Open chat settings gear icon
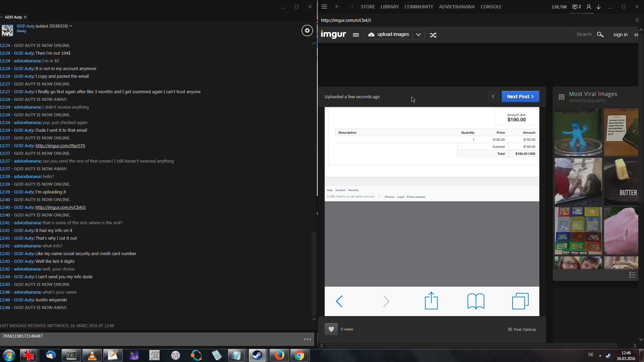The height and width of the screenshot is (362, 644). point(307,31)
